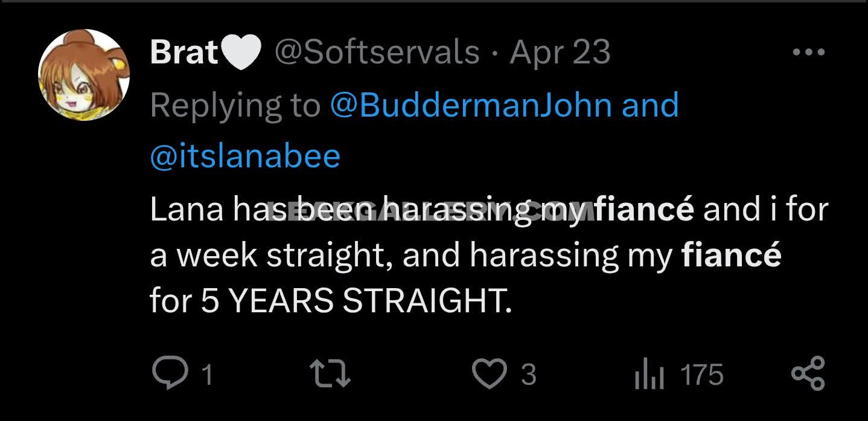Screen dimensions: 868x421
Task: Click the display name Brat
Action: 183,53
